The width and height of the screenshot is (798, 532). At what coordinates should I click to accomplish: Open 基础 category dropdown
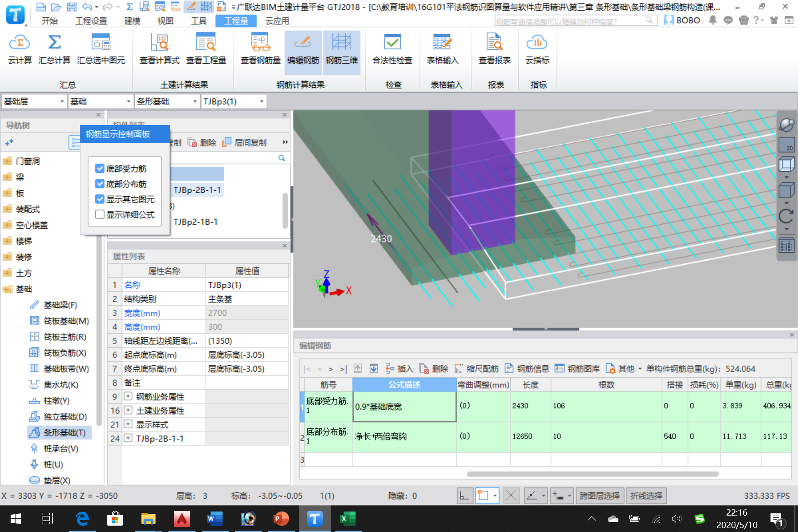(101, 102)
